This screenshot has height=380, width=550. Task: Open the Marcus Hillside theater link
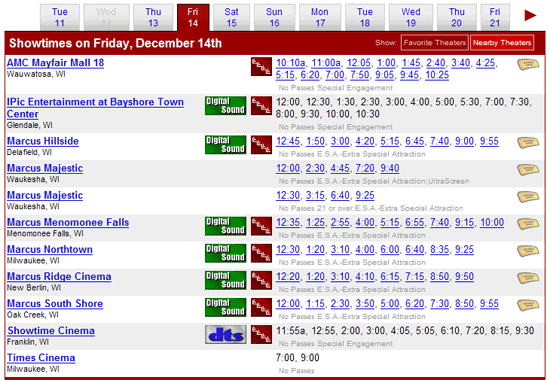43,141
